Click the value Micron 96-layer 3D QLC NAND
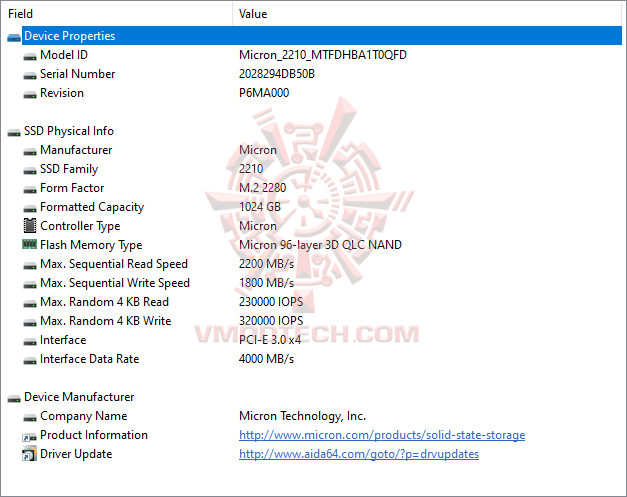This screenshot has height=497, width=627. click(x=320, y=245)
